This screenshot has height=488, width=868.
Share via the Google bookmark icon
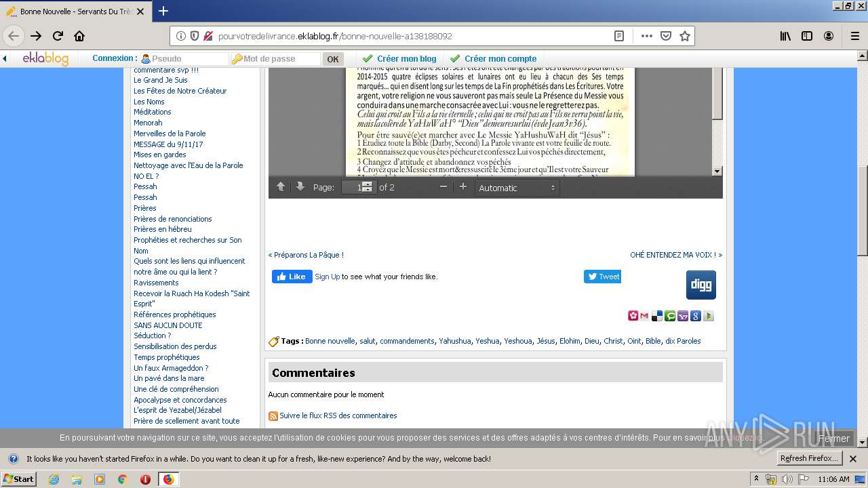(696, 316)
